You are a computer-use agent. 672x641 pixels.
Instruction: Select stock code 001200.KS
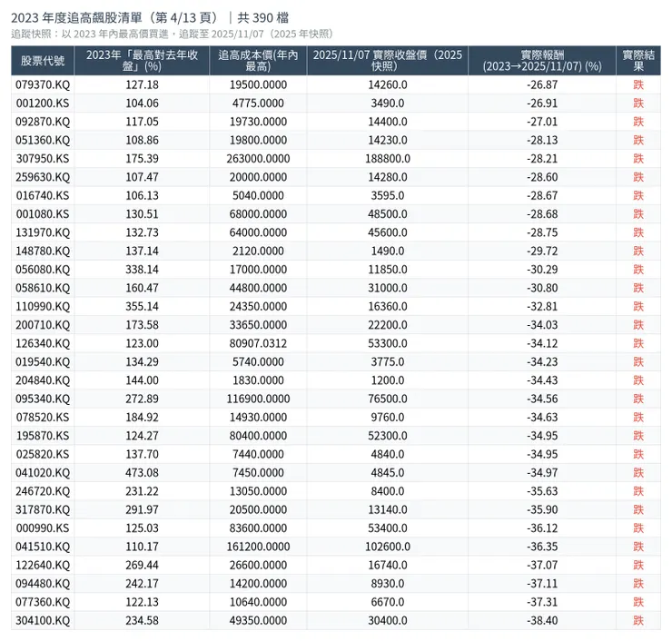point(43,104)
